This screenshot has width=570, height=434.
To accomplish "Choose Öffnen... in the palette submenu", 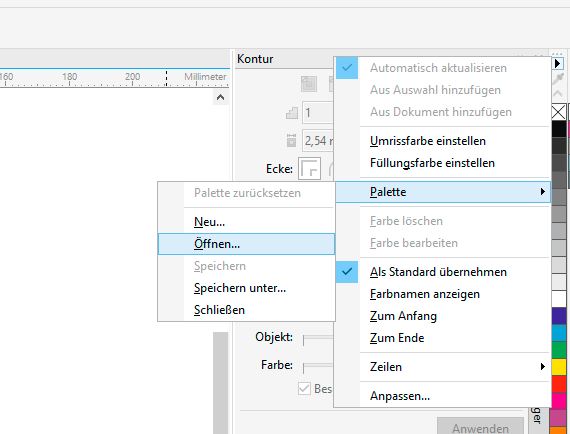I will (x=246, y=244).
